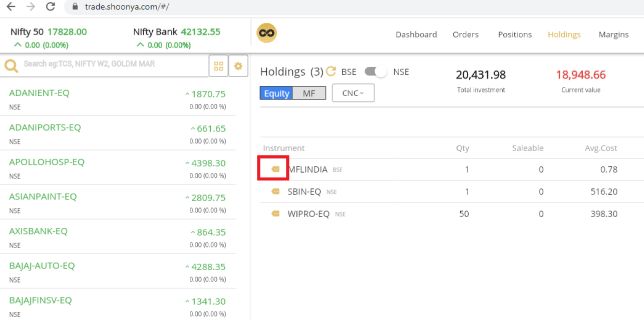Click the 18,948.66 current value figure
The height and width of the screenshot is (320, 644).
[x=581, y=75]
